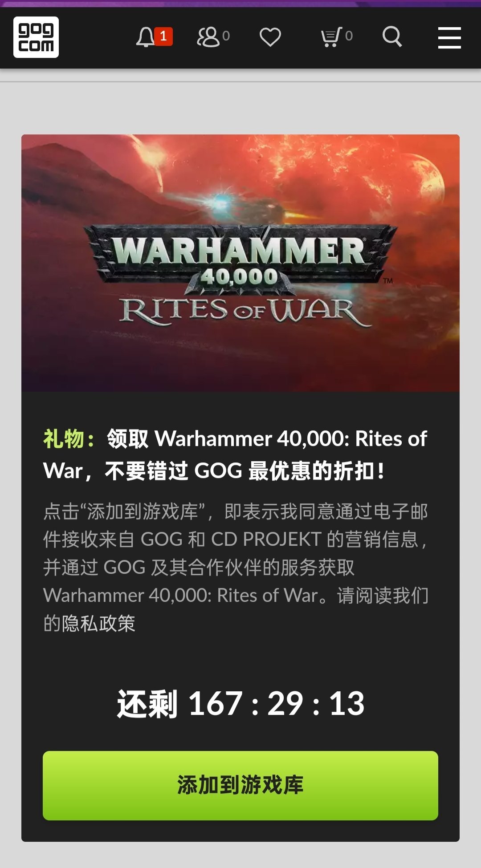Open the giveaway headline 领取 Warhammer 40,000
481x868 pixels.
pyautogui.click(x=235, y=455)
